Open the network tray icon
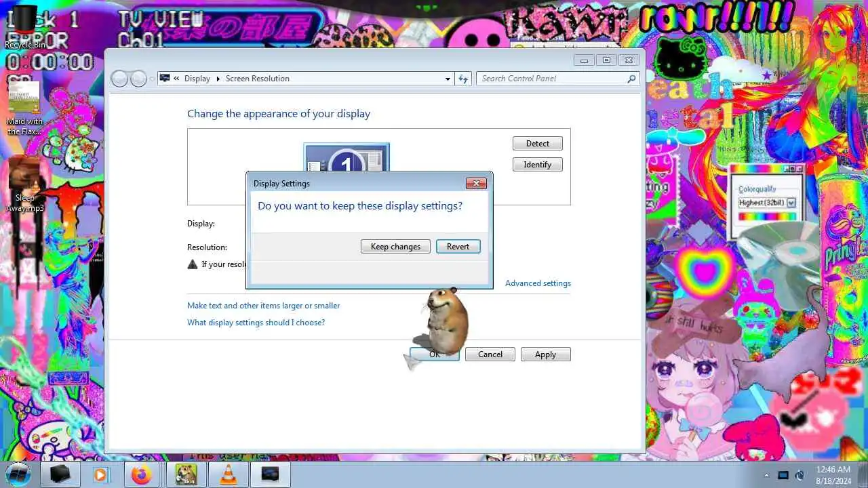The image size is (868, 488). [x=783, y=475]
